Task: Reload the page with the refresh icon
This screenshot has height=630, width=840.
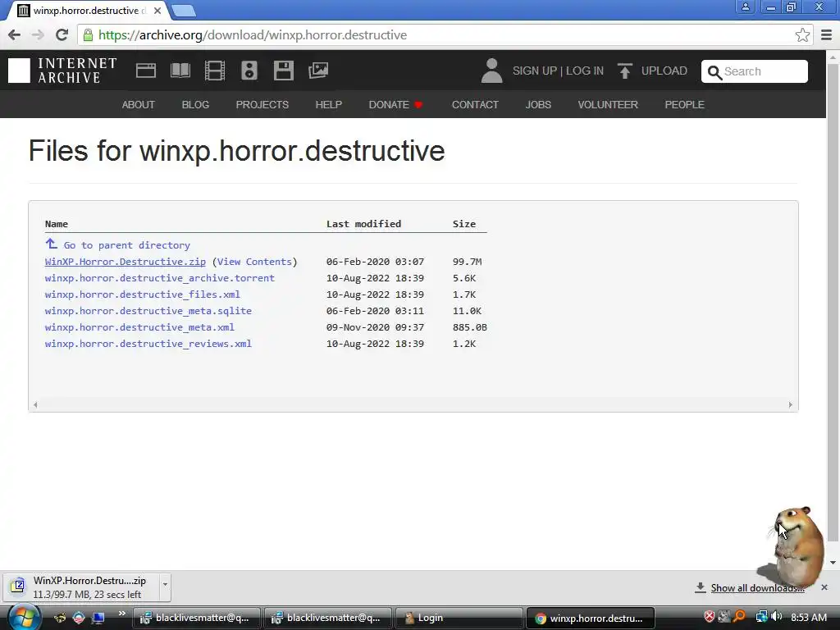Action: click(x=62, y=35)
